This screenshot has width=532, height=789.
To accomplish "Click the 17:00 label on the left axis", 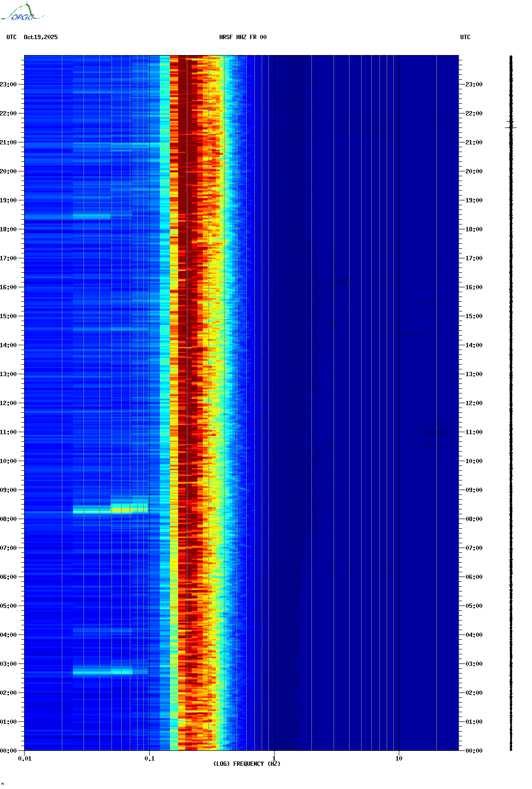I will pyautogui.click(x=8, y=258).
